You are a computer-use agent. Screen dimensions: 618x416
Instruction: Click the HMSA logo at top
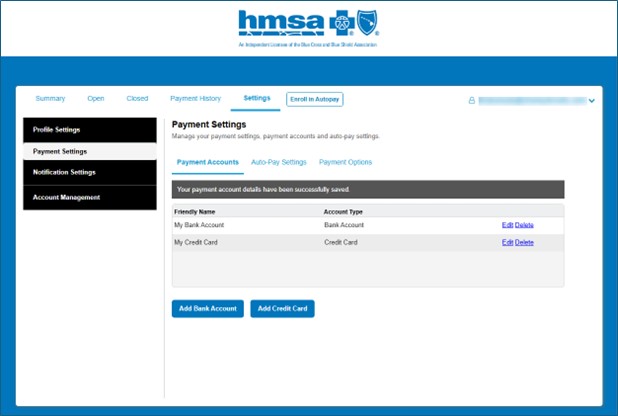coord(308,28)
